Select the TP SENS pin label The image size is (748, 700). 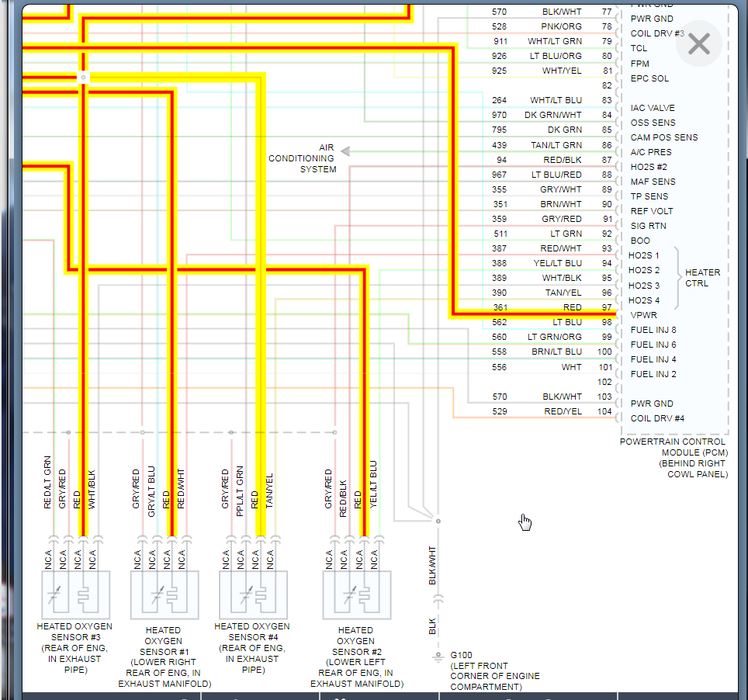pyautogui.click(x=649, y=196)
